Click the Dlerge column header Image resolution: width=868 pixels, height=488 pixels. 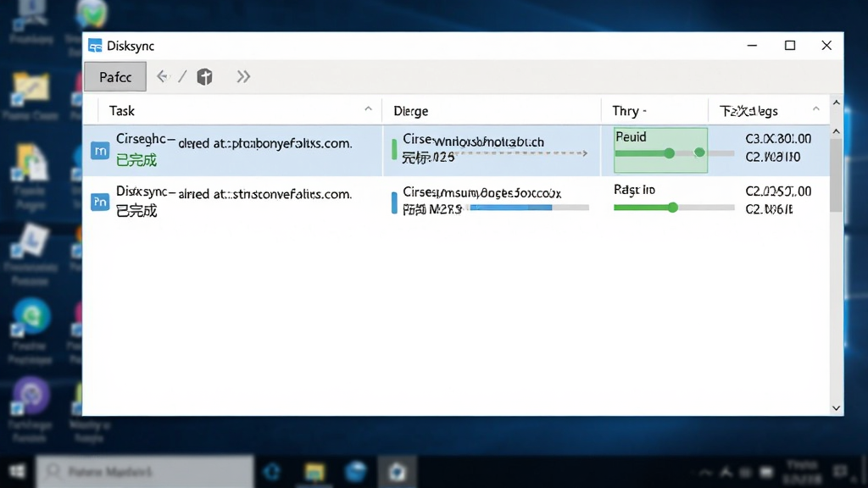pos(492,111)
